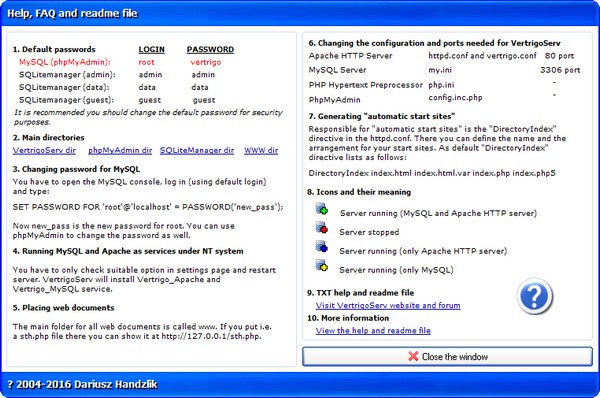Click the MySQL (phpMyAdmin) red label
This screenshot has height=398, width=600.
pyautogui.click(x=65, y=62)
